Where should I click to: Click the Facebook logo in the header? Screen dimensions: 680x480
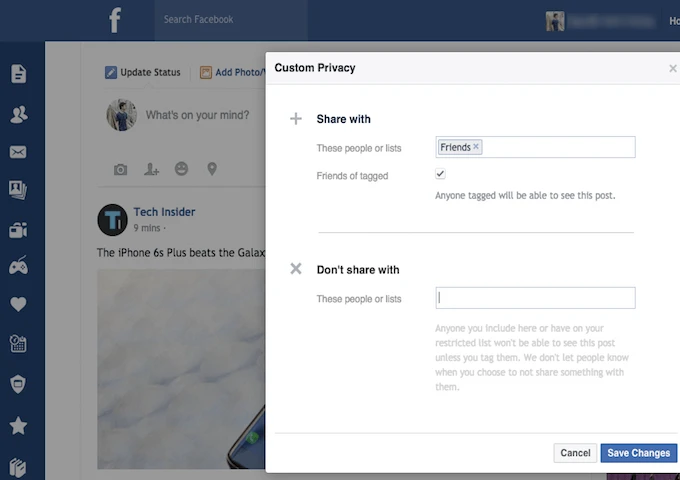tap(116, 20)
